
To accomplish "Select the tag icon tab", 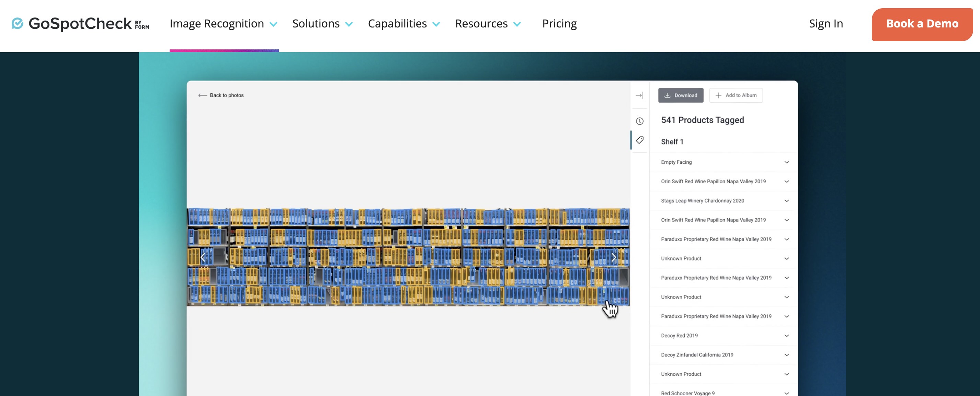I will click(639, 140).
